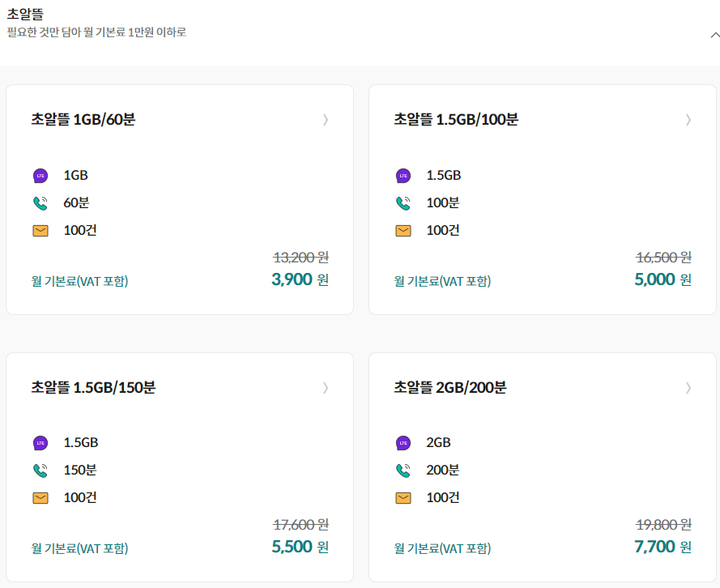Click phone call icon next to 100분
The height and width of the screenshot is (588, 720).
(x=403, y=203)
